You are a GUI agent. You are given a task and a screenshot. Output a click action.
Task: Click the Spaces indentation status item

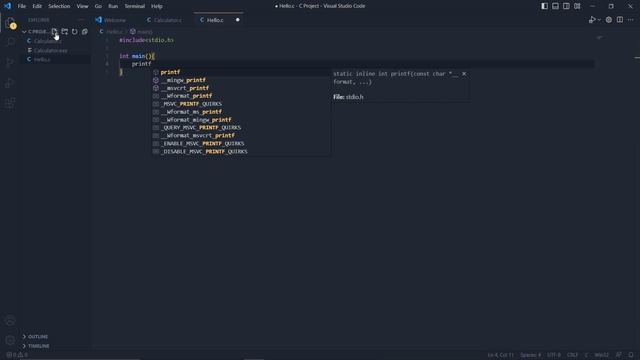click(530, 355)
